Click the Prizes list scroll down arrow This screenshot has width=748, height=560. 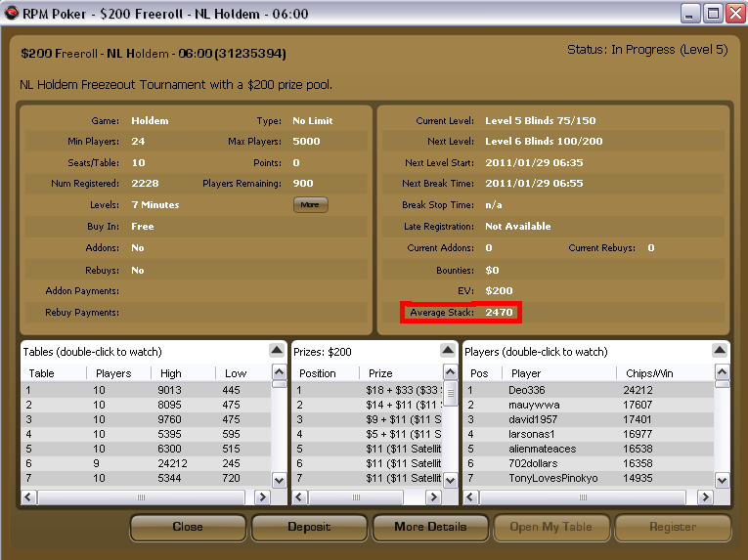[x=450, y=480]
